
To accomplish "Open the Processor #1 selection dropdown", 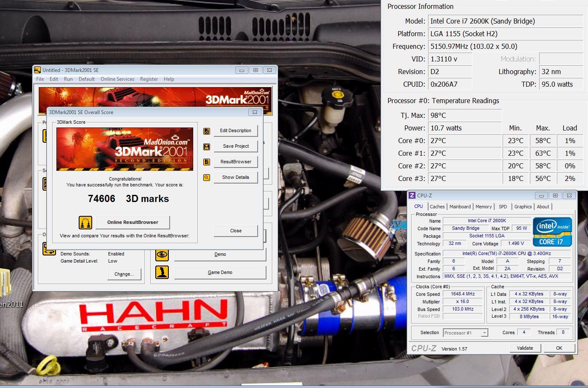I will 466,333.
